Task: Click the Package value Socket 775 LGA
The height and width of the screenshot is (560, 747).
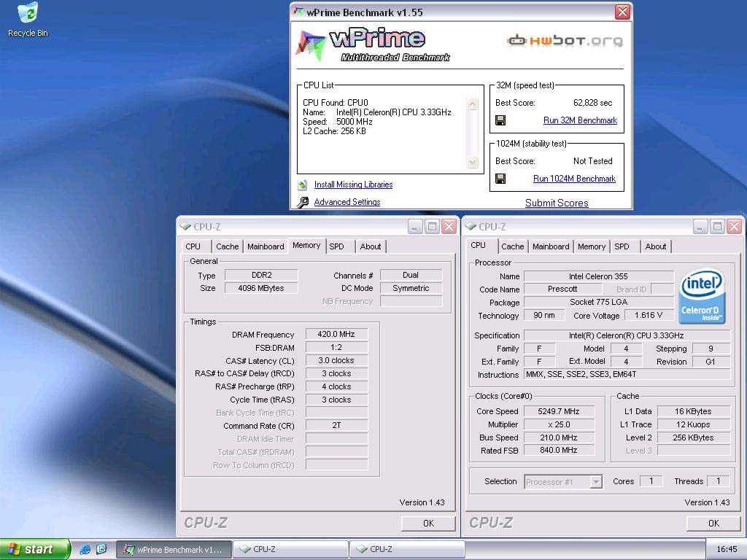Action: [598, 302]
